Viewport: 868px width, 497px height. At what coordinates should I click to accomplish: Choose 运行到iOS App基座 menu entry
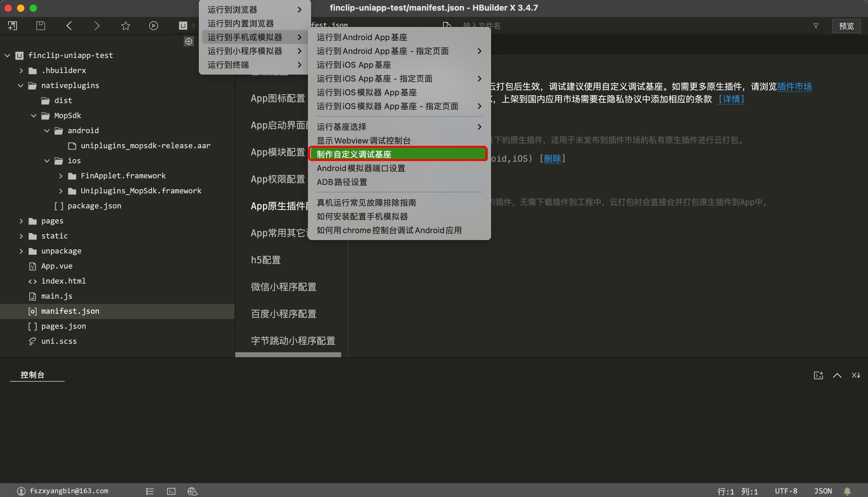[x=353, y=65]
